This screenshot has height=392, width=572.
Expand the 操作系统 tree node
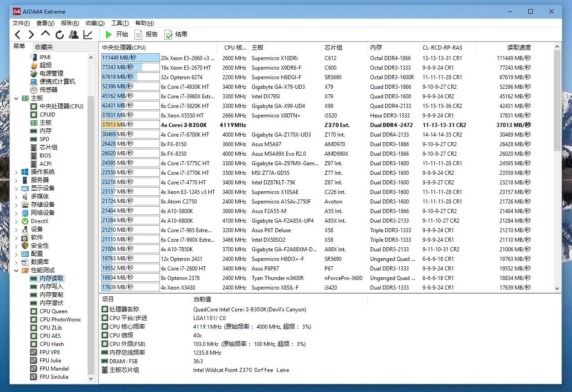click(x=16, y=172)
